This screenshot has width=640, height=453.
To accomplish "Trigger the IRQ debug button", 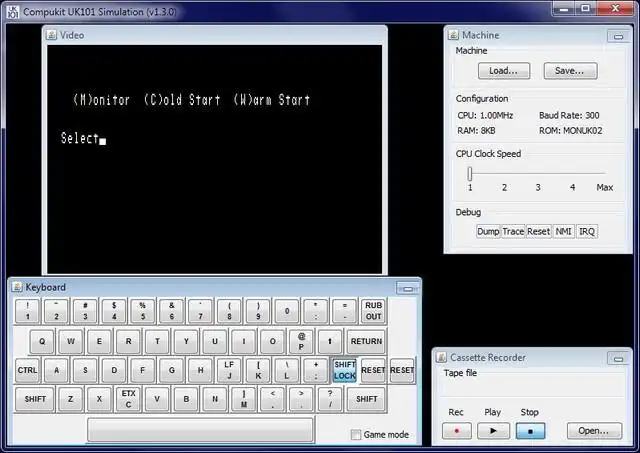I will coord(587,231).
